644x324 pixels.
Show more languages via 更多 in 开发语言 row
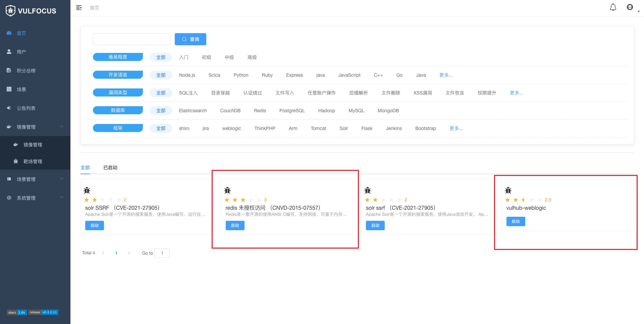[x=446, y=75]
